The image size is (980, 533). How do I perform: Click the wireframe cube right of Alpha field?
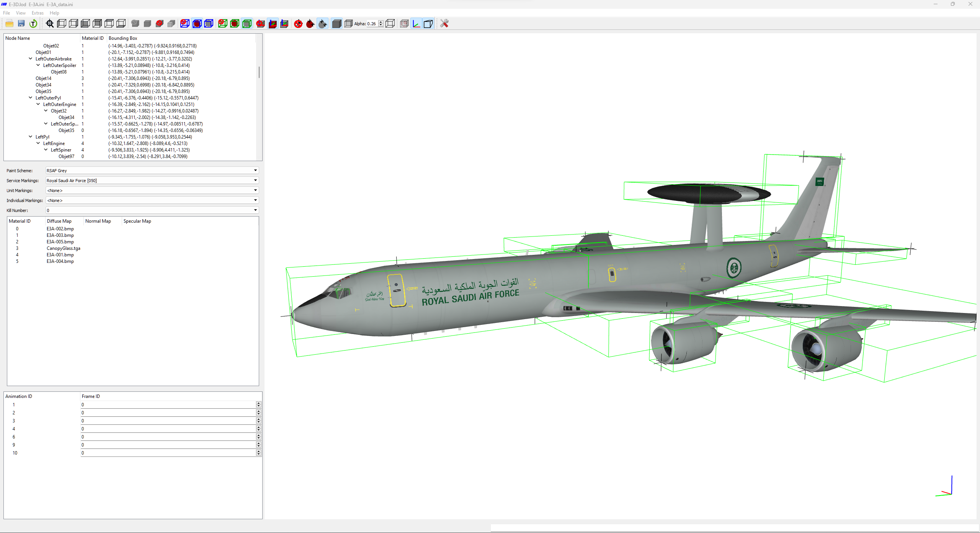tap(390, 24)
